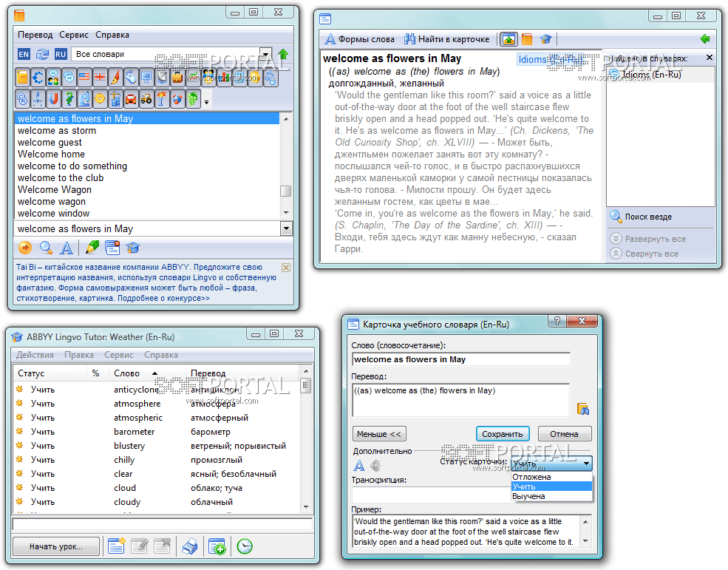Viewport: 728px width, 570px height.
Task: Click the add-dictionary green plus icon in Tutor
Action: click(217, 546)
